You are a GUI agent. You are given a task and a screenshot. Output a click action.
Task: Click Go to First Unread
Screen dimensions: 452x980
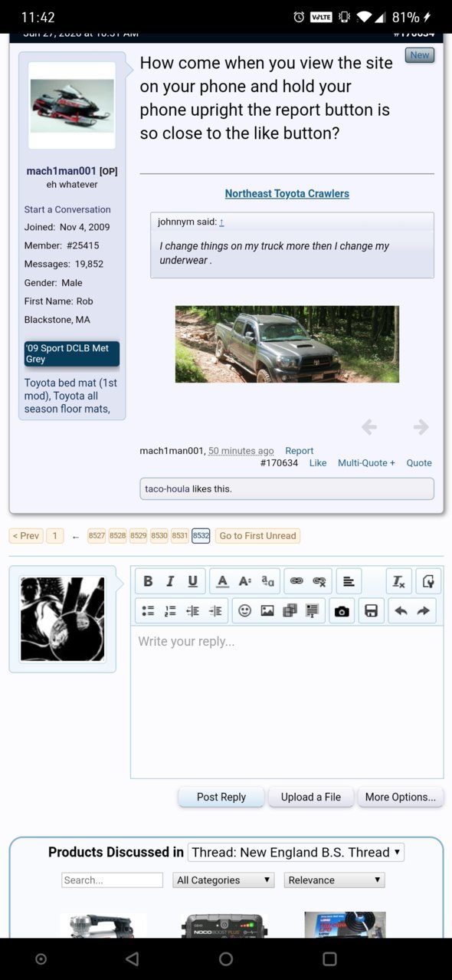click(257, 536)
